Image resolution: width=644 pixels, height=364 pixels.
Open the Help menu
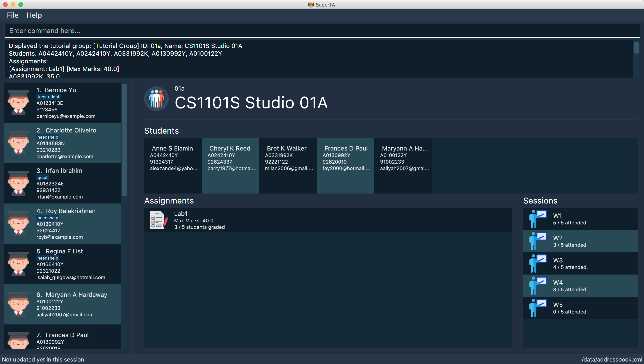tap(34, 15)
